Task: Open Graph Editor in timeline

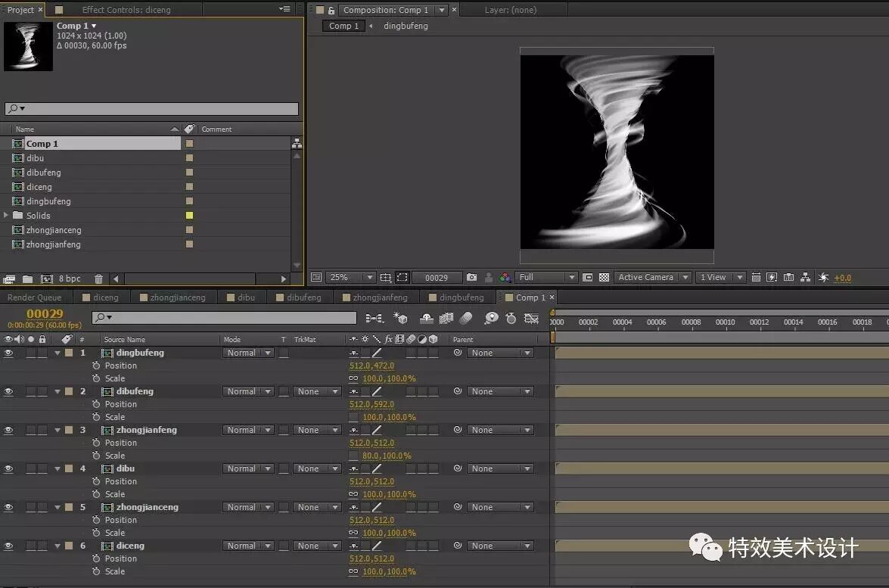Action: [531, 318]
